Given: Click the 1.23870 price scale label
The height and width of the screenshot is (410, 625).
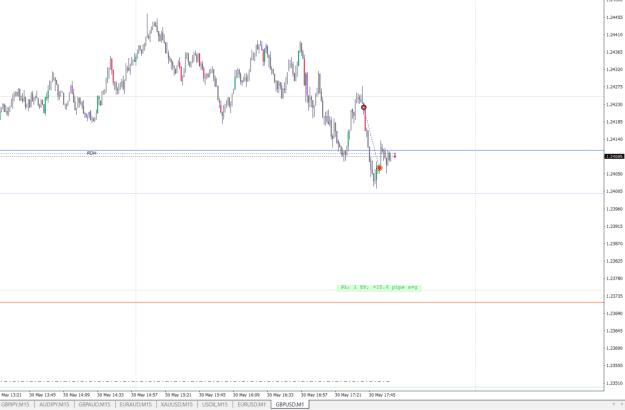Looking at the screenshot, I should tap(614, 243).
